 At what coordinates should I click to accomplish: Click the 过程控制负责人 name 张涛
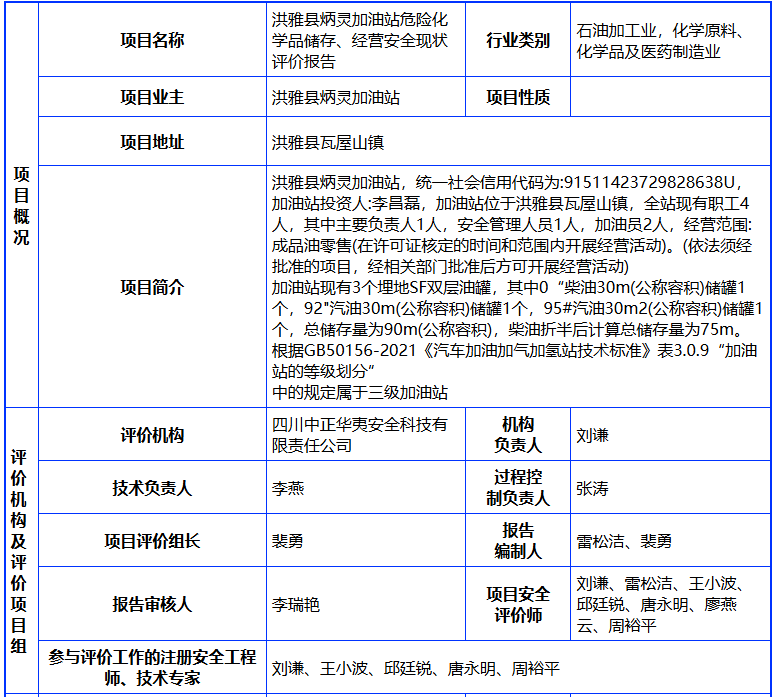click(x=592, y=488)
